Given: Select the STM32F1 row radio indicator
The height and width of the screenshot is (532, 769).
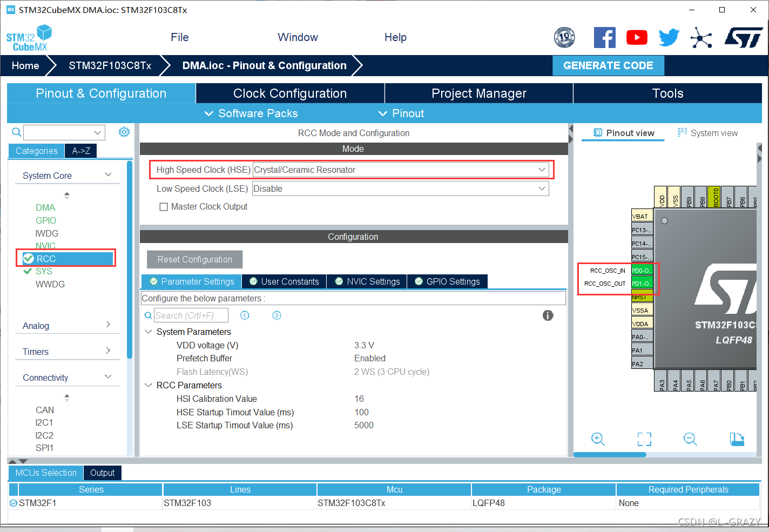Looking at the screenshot, I should pos(14,503).
